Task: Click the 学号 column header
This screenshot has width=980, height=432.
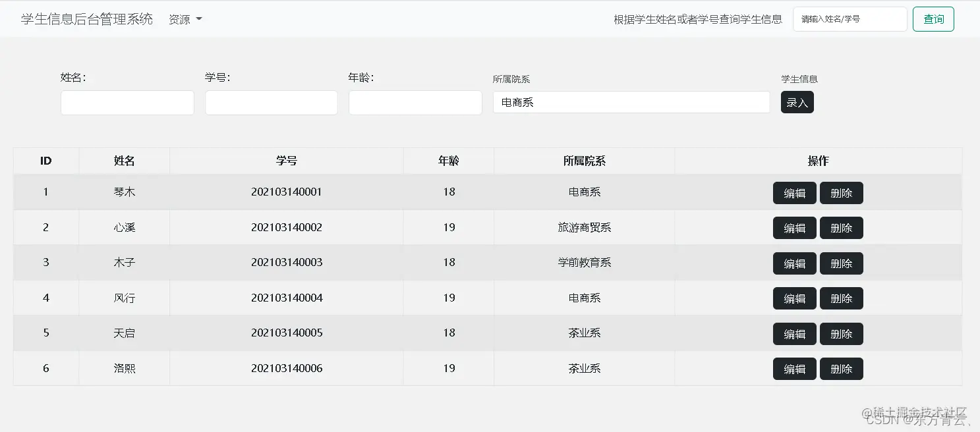Action: tap(287, 161)
